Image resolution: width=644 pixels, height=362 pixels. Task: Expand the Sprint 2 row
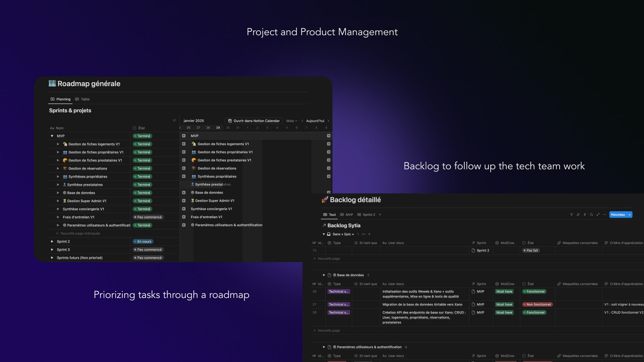click(52, 242)
